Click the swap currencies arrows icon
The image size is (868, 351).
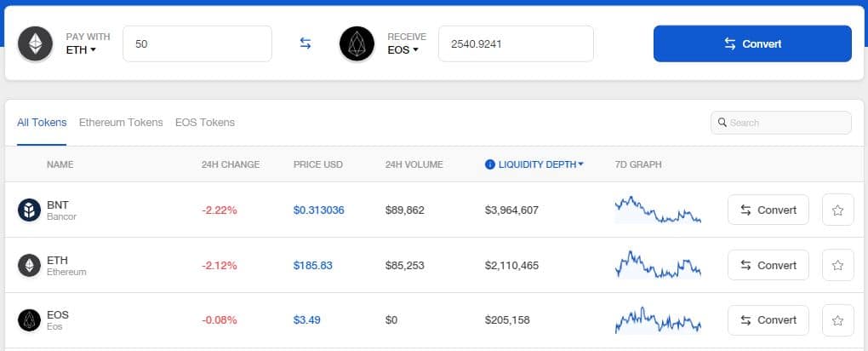[x=306, y=43]
